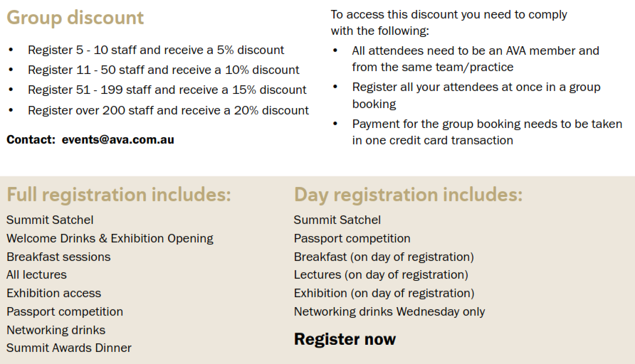Click the Contact label
This screenshot has width=635, height=364.
tap(31, 139)
